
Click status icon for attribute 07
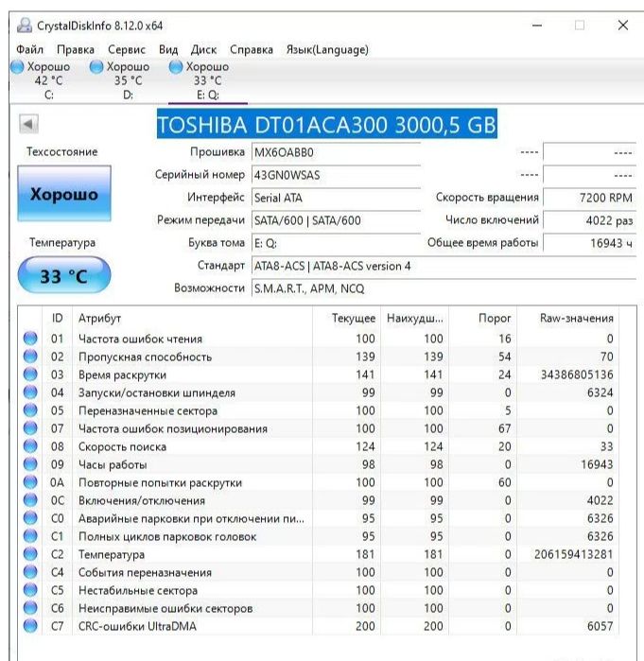coord(30,428)
